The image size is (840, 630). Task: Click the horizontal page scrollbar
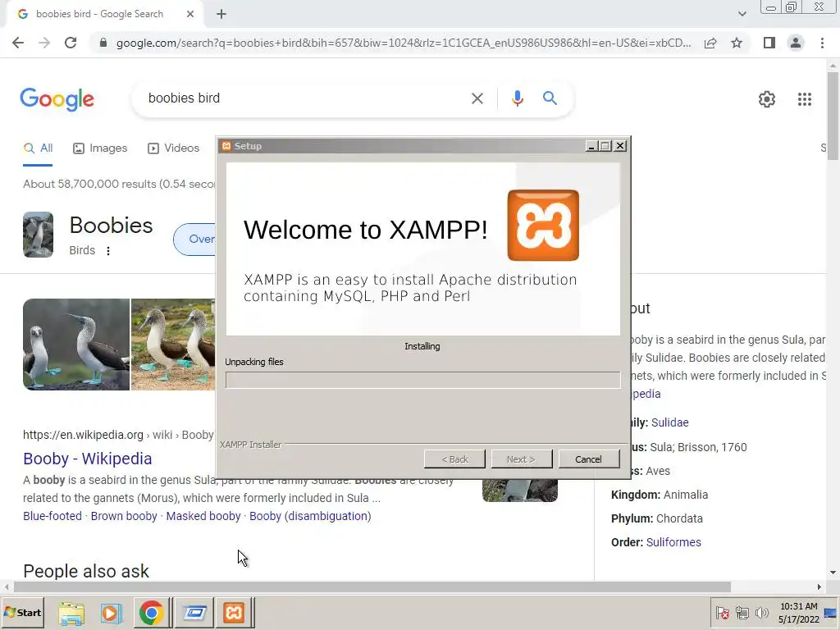pos(372,587)
